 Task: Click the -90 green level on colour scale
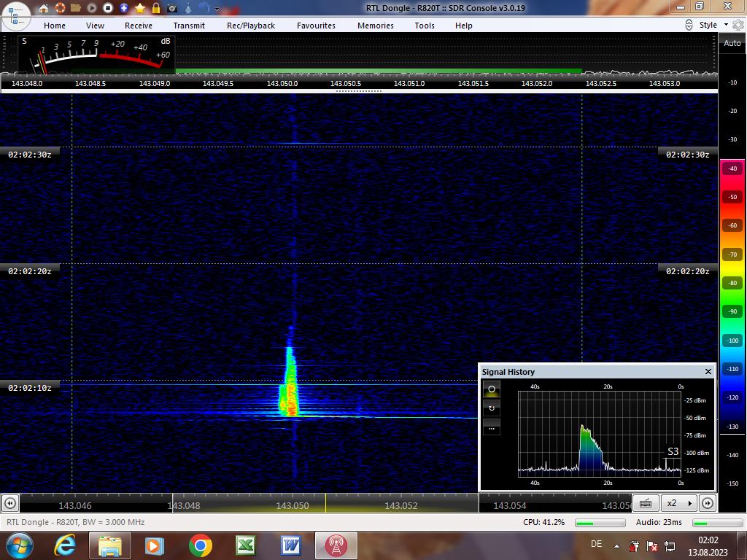(x=732, y=311)
